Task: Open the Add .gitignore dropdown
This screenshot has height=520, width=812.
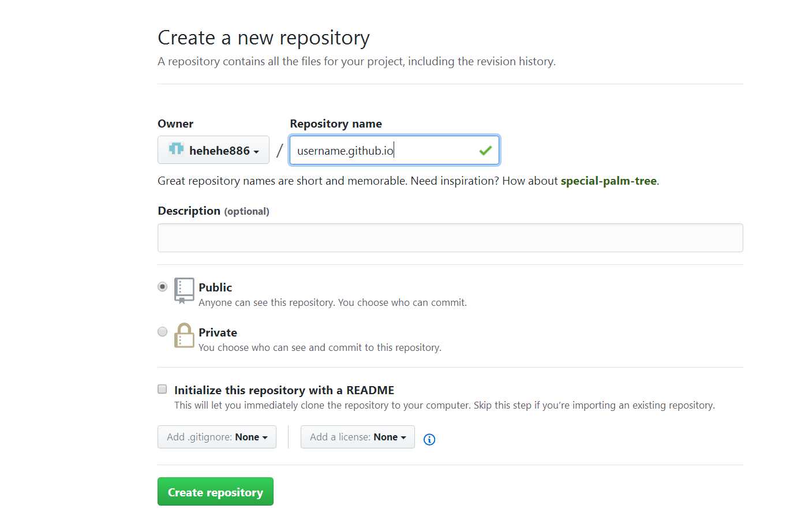Action: pos(217,437)
